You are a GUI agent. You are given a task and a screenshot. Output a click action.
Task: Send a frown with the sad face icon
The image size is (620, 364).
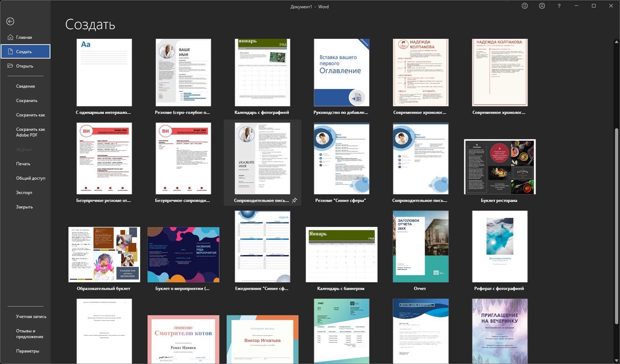pos(542,6)
